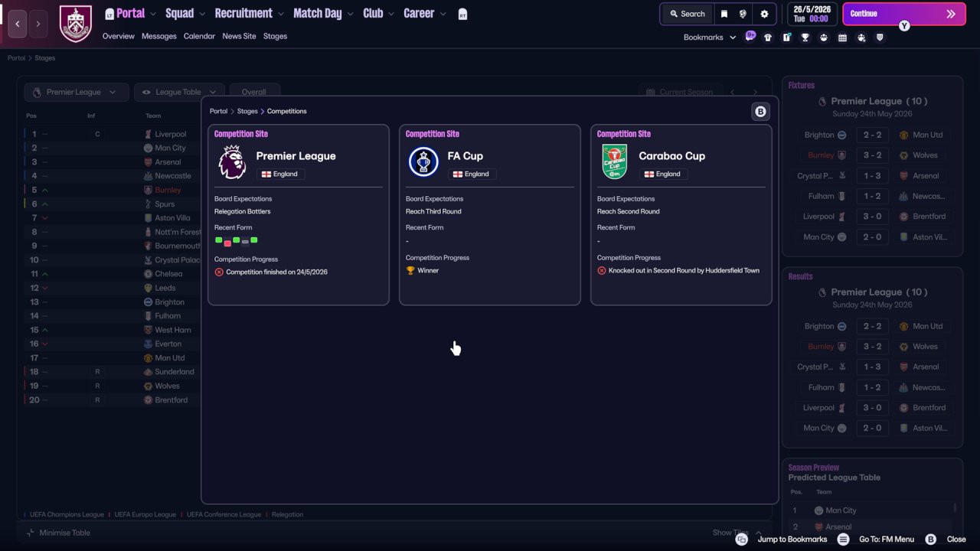Click the Carabao Cup logo

pos(615,162)
